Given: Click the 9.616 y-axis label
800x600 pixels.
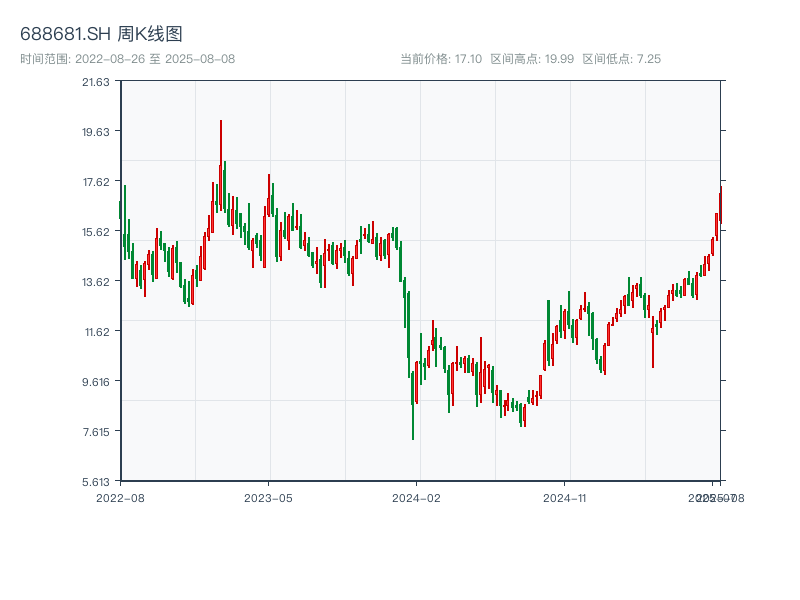Looking at the screenshot, I should [96, 381].
